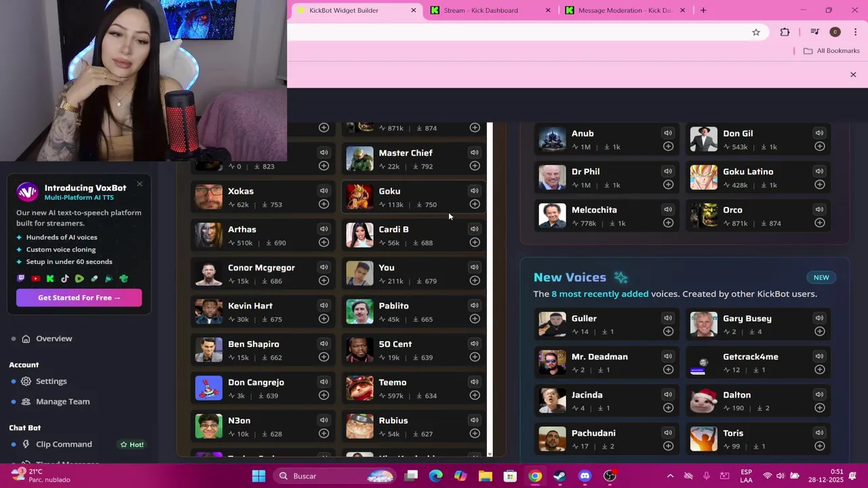The width and height of the screenshot is (868, 488).
Task: Play the Melcochita voice sample
Action: coord(668,209)
